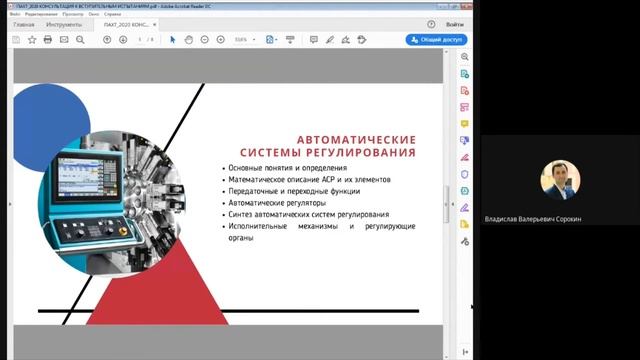Click the scrolling mode keyboard icon

coord(290,40)
